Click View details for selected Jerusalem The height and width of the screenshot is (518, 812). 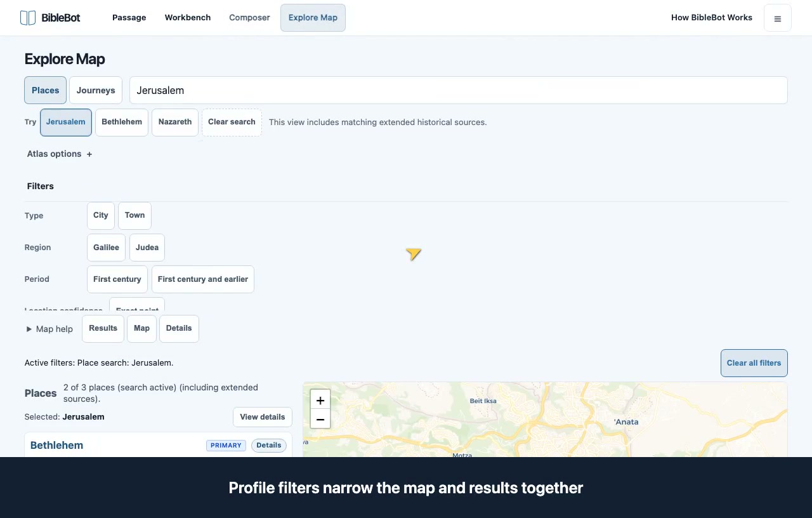(263, 417)
